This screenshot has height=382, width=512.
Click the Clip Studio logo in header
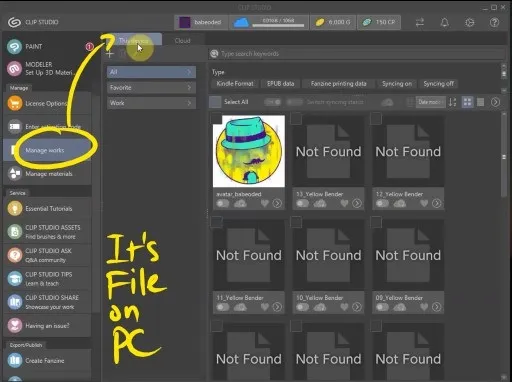click(14, 22)
